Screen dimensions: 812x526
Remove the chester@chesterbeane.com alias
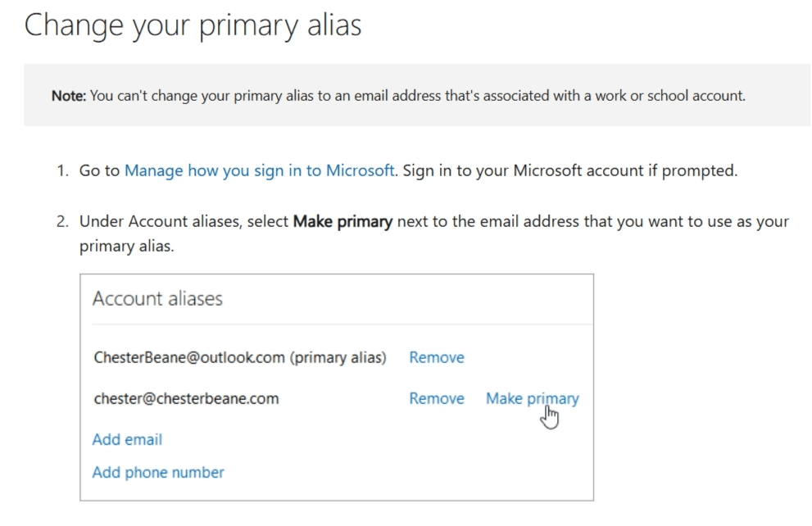click(436, 398)
